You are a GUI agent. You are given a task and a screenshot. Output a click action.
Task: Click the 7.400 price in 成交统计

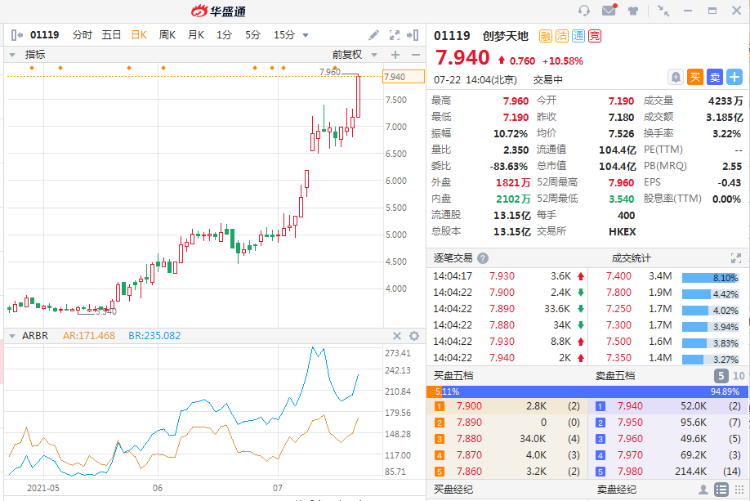(618, 276)
